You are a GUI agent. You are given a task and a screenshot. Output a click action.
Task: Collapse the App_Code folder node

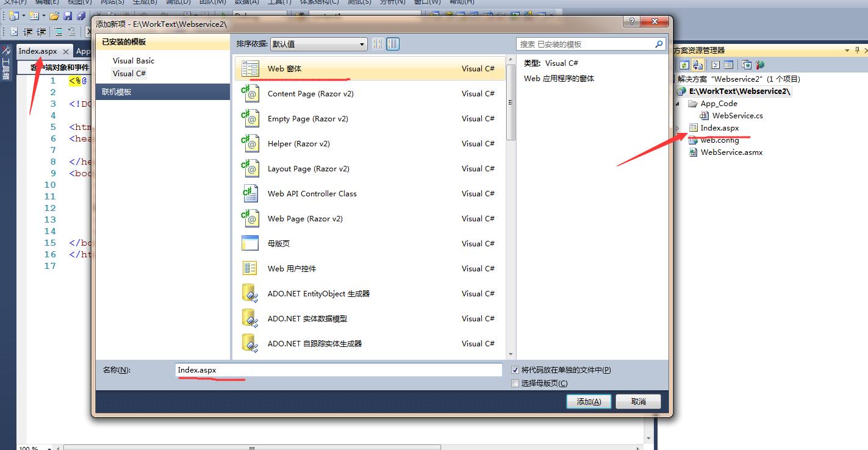click(678, 104)
